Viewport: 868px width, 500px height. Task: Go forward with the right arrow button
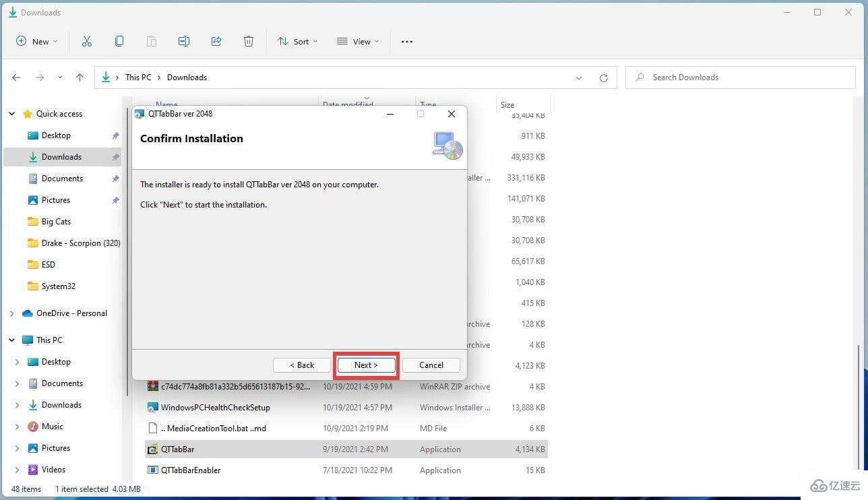pyautogui.click(x=40, y=77)
